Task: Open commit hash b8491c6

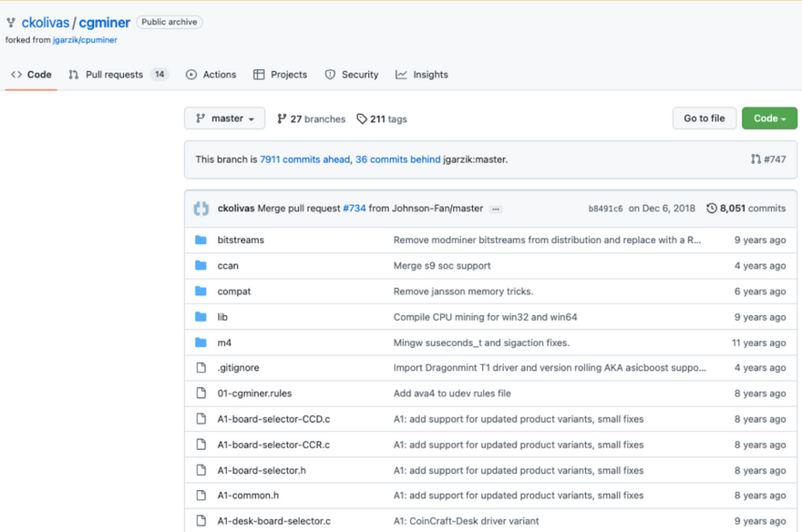Action: click(605, 209)
